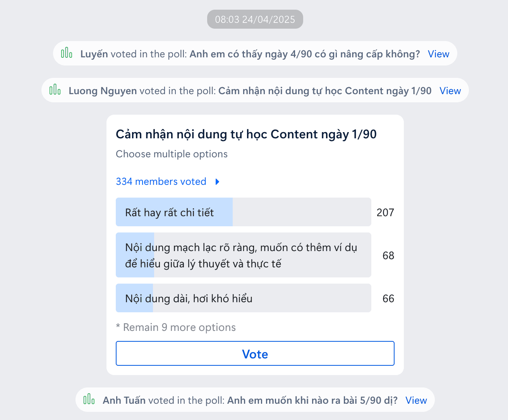Show the remaining 9 poll options
Image resolution: width=508 pixels, height=420 pixels.
pos(176,328)
